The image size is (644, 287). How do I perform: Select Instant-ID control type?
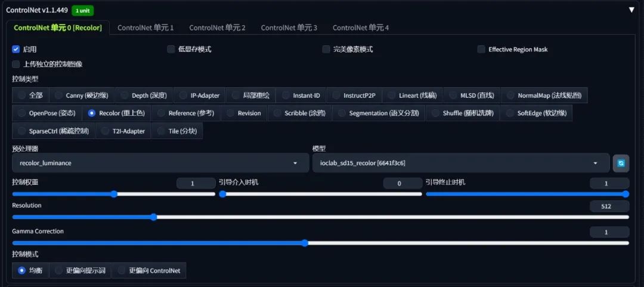point(301,95)
